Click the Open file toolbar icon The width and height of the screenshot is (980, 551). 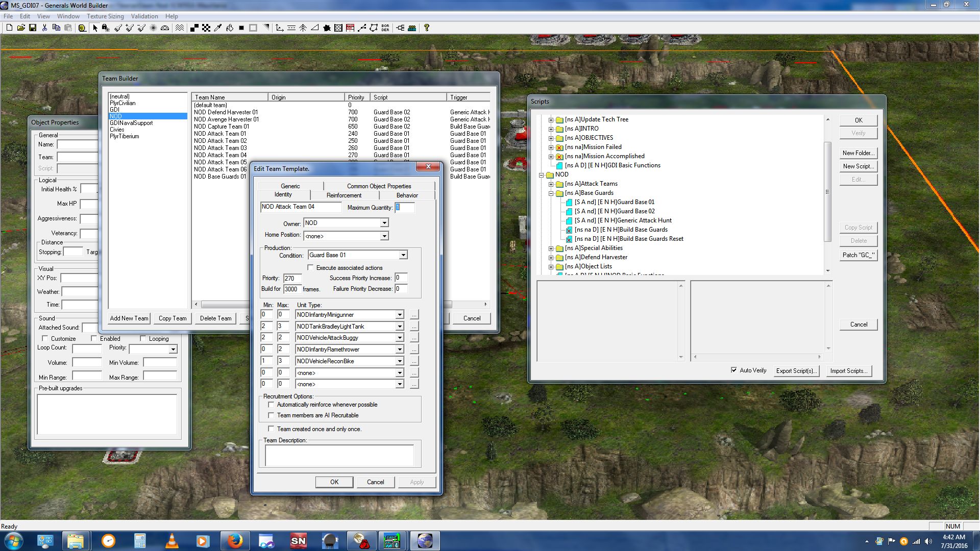coord(21,28)
